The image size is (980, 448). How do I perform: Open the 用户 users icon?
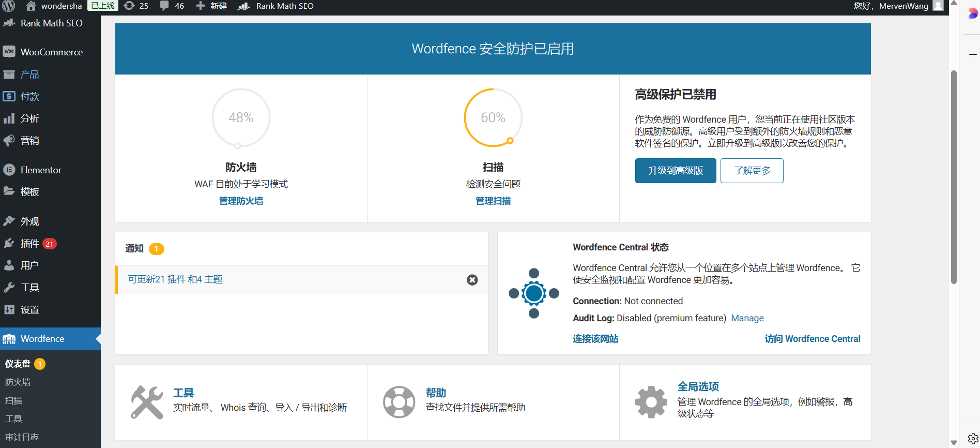pos(9,265)
